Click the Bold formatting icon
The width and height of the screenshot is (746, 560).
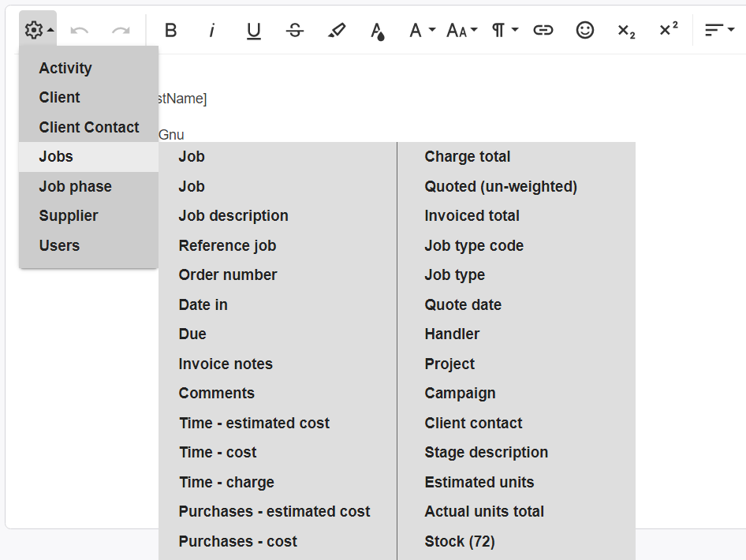coord(170,30)
